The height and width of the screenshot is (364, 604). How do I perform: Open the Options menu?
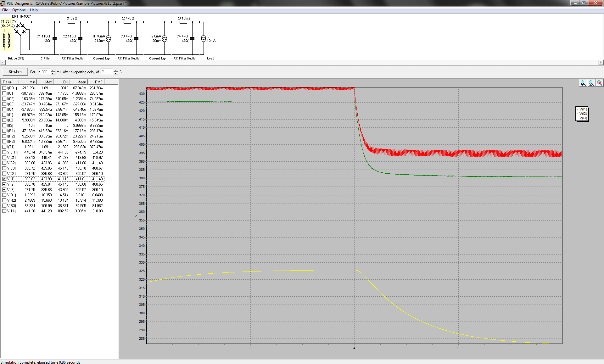click(x=19, y=10)
